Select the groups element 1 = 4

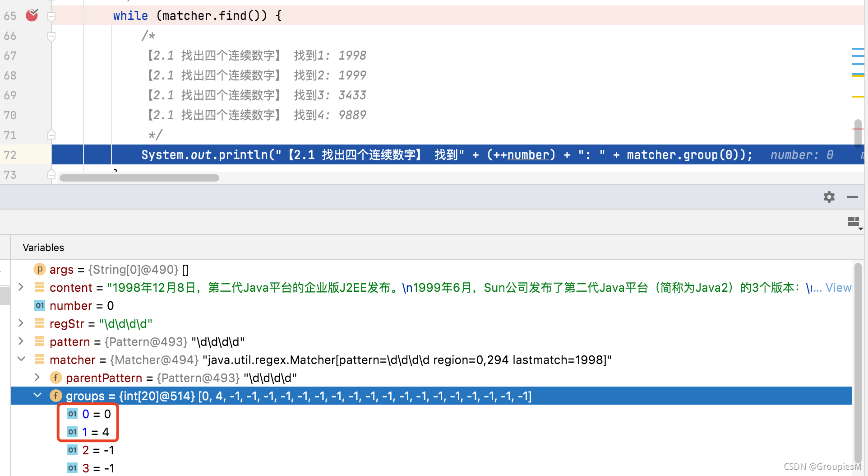point(431,432)
